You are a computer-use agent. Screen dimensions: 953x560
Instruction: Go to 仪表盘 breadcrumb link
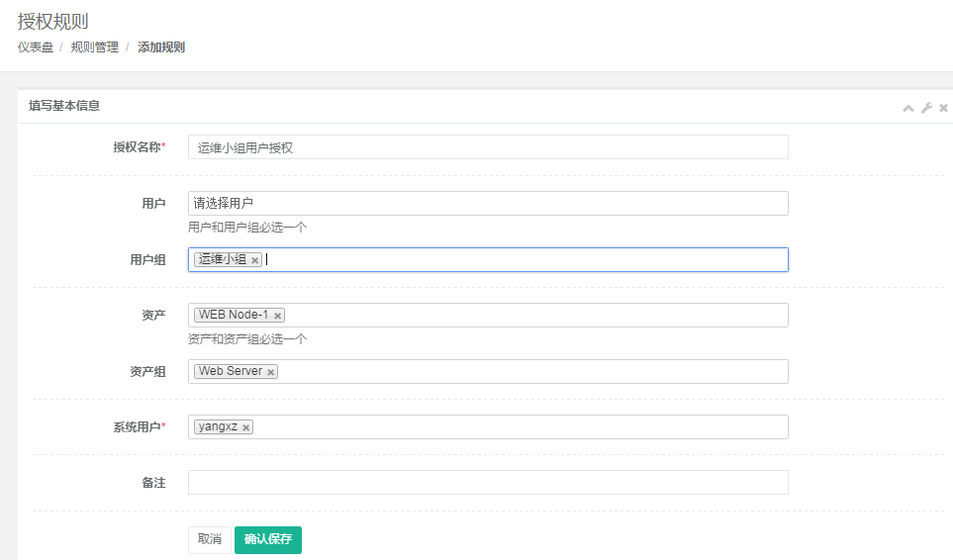coord(36,47)
